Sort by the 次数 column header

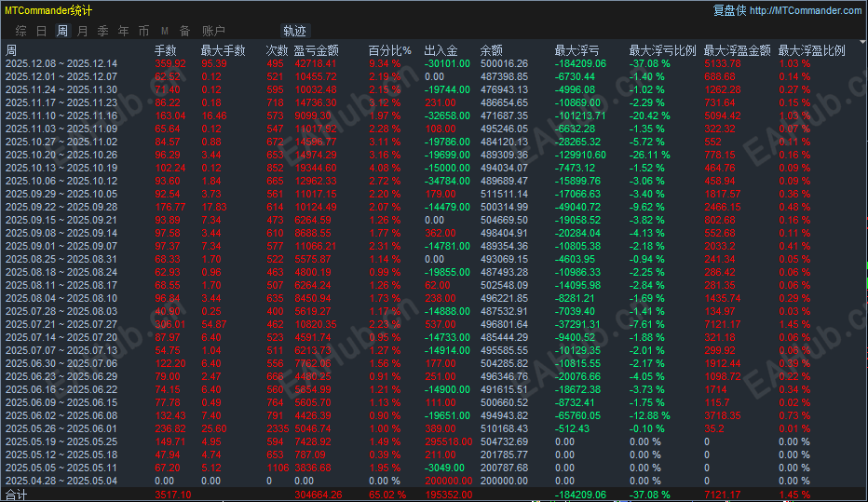(x=277, y=50)
